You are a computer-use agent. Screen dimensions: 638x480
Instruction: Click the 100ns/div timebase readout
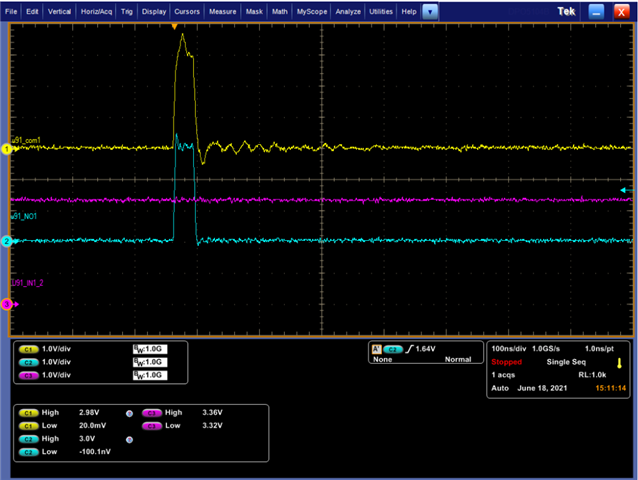pyautogui.click(x=509, y=349)
